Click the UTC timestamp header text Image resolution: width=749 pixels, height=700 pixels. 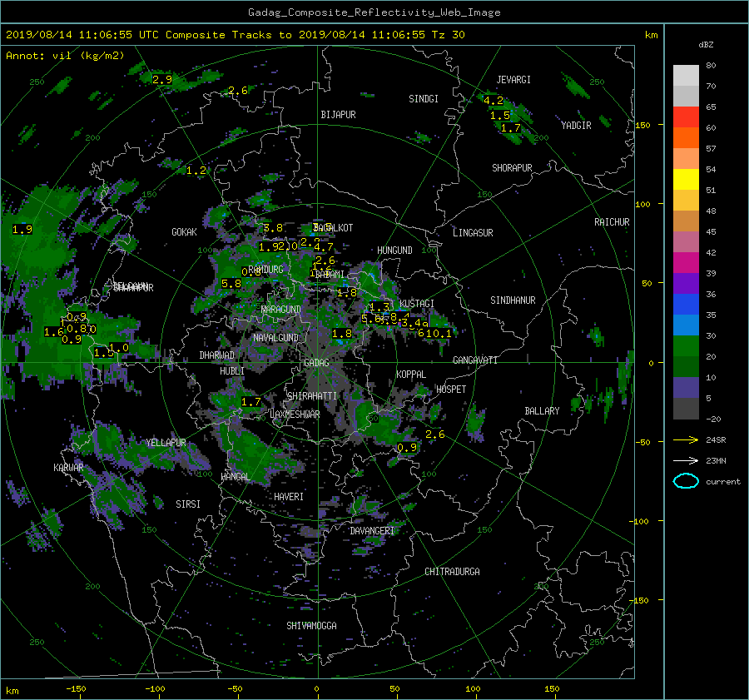[x=235, y=35]
